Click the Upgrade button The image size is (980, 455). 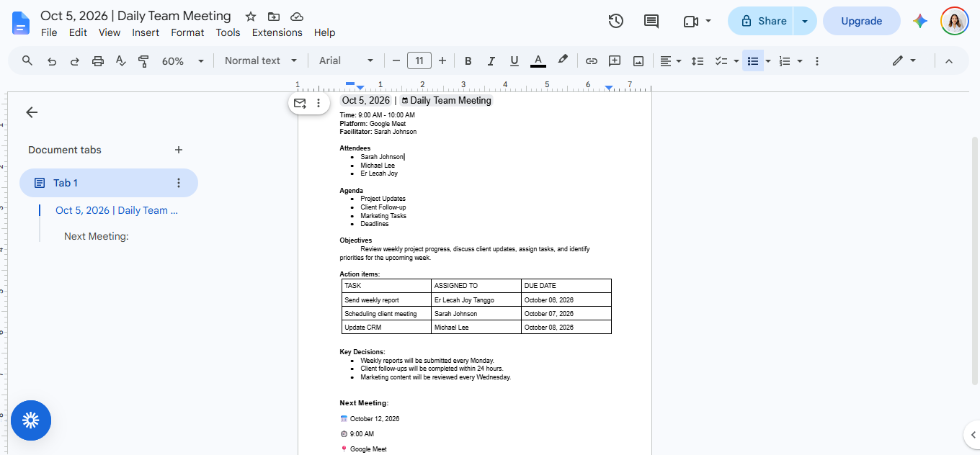(x=862, y=21)
